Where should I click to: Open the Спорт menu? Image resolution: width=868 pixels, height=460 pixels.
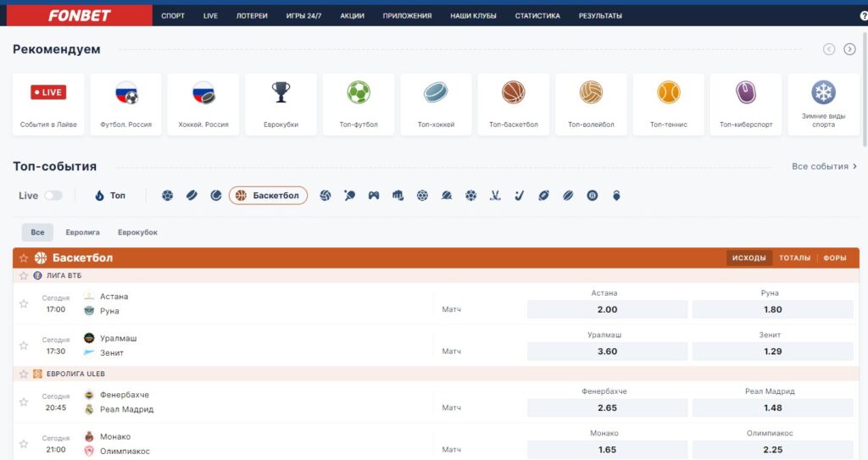point(173,15)
